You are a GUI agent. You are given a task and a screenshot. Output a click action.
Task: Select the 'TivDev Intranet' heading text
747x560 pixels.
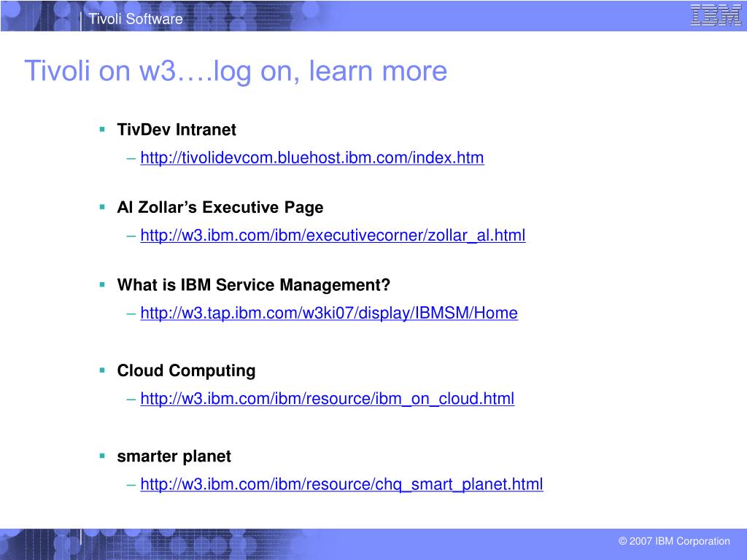(x=177, y=130)
